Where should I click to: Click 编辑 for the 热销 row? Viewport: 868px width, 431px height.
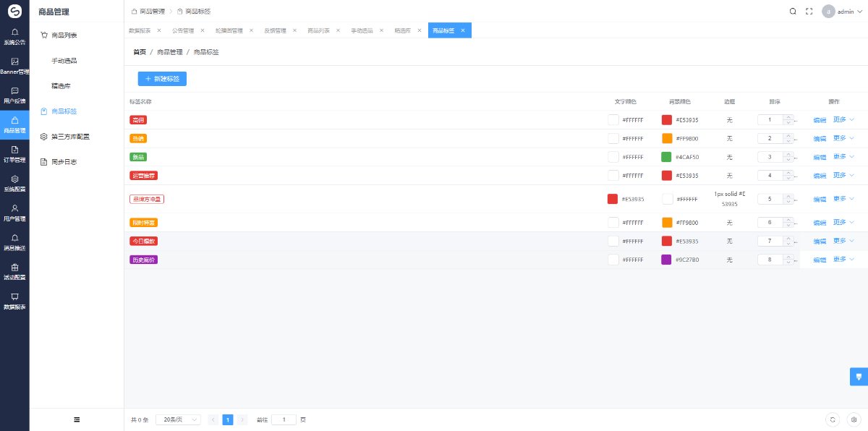click(820, 138)
